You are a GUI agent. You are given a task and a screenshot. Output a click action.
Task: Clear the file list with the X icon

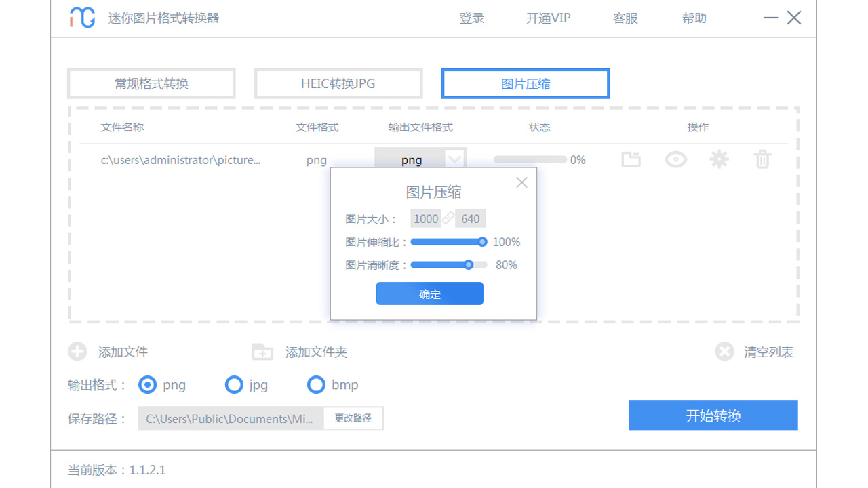724,352
